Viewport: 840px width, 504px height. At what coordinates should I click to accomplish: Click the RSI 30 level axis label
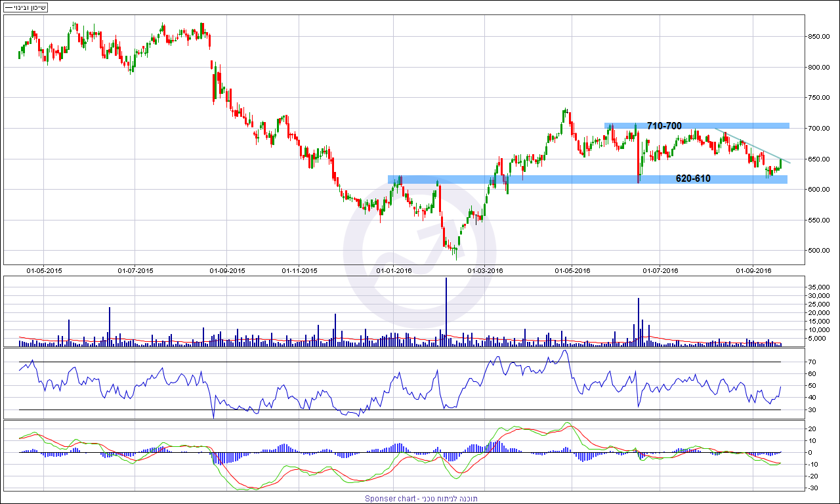812,410
